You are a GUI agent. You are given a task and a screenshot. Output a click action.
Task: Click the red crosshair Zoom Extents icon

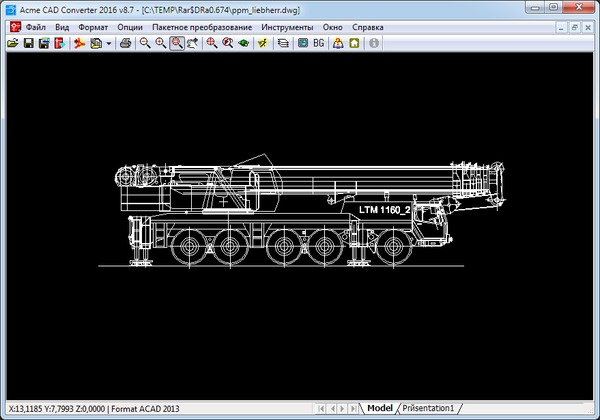[212, 43]
